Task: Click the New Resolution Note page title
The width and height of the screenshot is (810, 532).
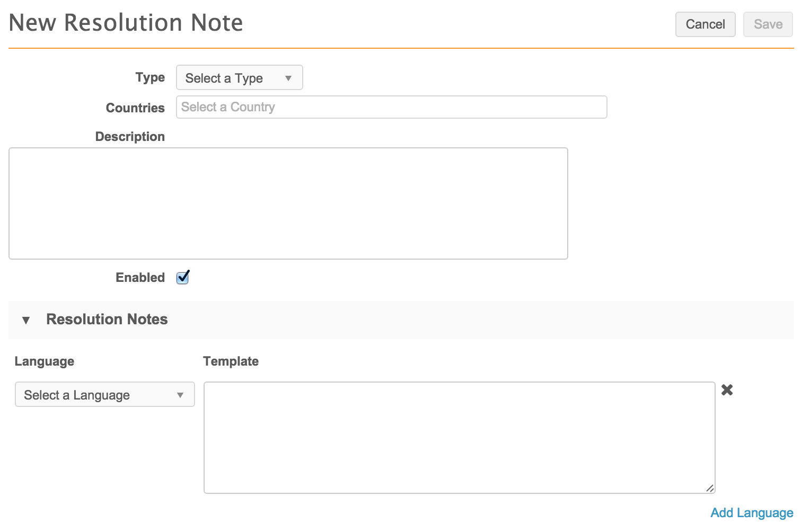Action: coord(126,23)
